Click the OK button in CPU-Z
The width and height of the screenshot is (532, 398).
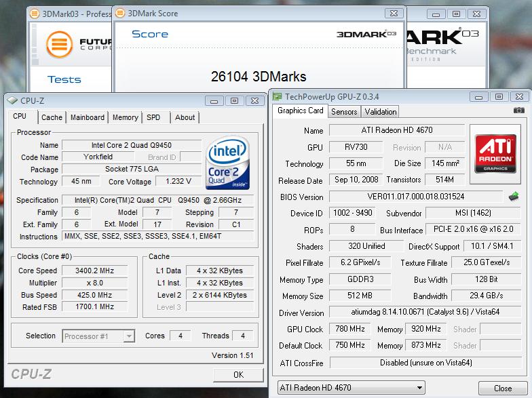point(238,374)
